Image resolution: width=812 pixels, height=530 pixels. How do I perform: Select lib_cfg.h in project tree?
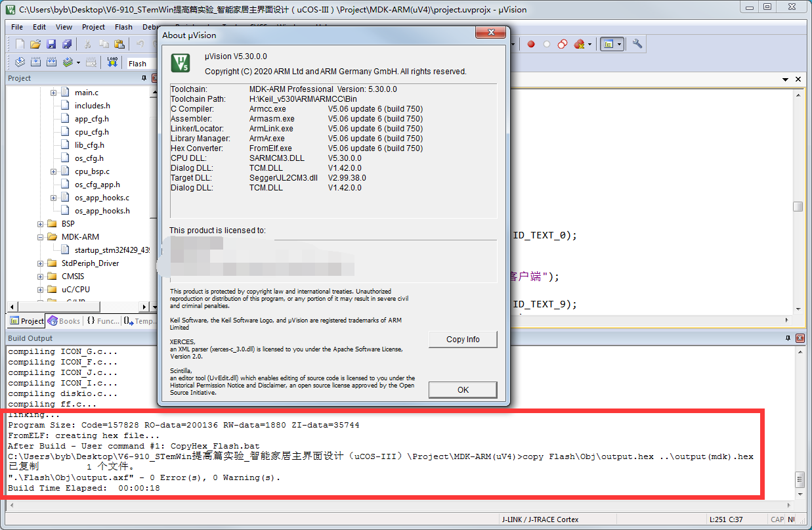[x=89, y=145]
